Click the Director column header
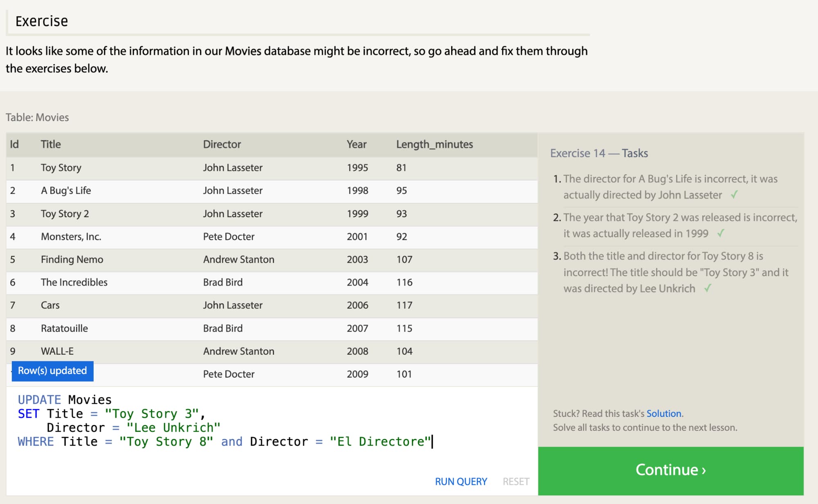 tap(222, 144)
